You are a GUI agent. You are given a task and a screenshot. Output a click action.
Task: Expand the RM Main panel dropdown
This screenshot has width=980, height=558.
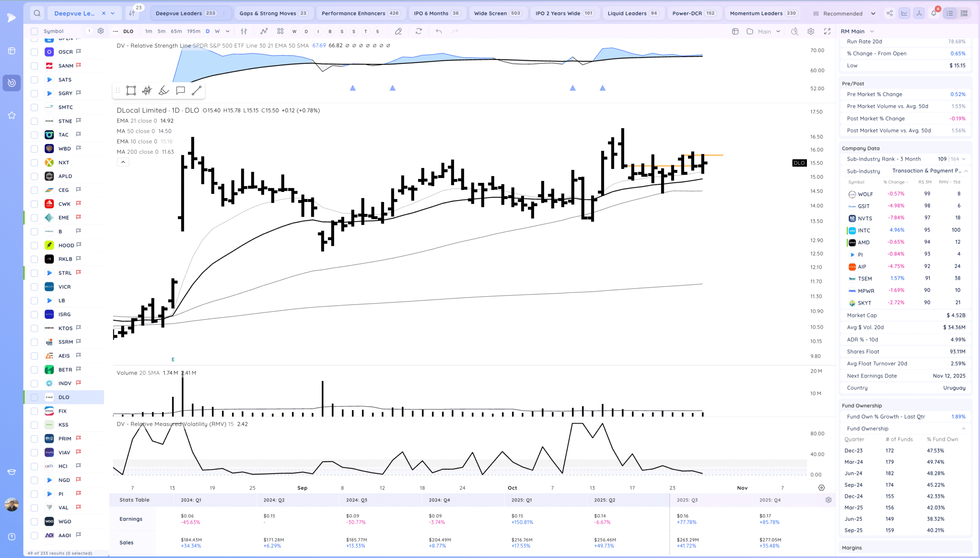point(872,31)
